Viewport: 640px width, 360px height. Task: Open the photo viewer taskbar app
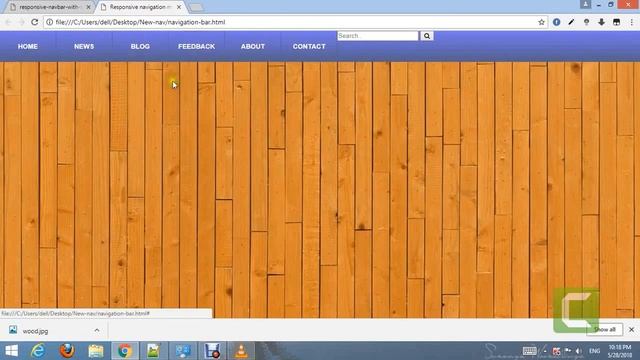click(x=153, y=351)
